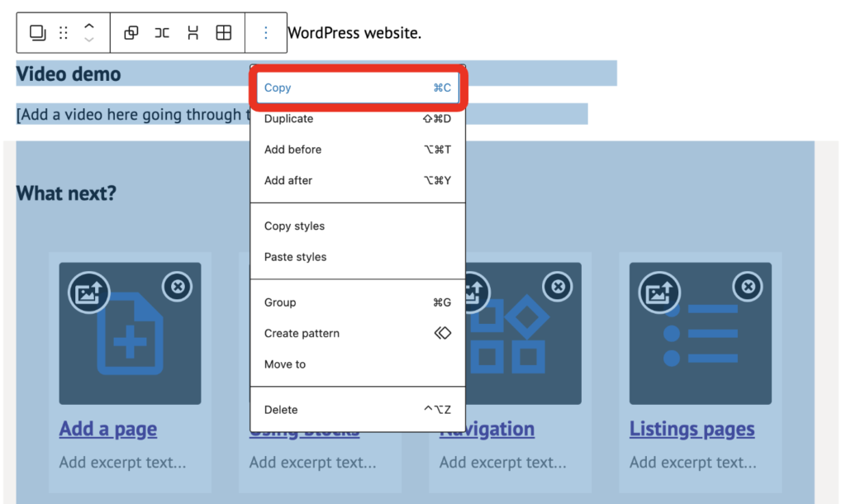Click the drag handle in block toolbar
This screenshot has width=846, height=504.
click(x=64, y=33)
